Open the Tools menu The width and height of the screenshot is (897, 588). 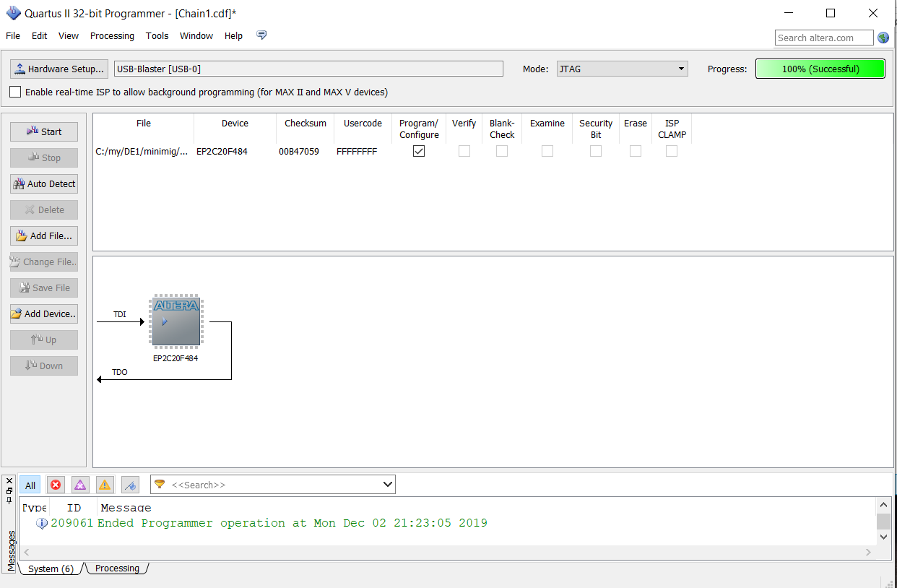(x=157, y=35)
